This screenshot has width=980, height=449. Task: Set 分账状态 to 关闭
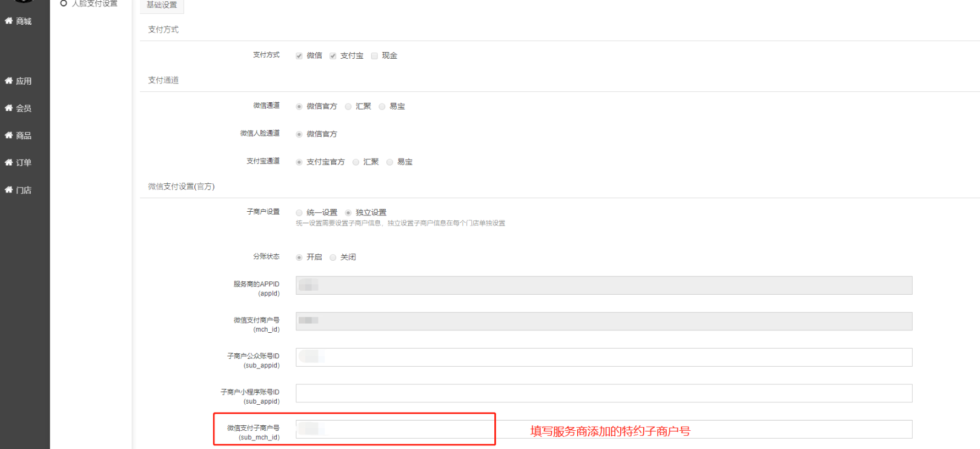(333, 258)
